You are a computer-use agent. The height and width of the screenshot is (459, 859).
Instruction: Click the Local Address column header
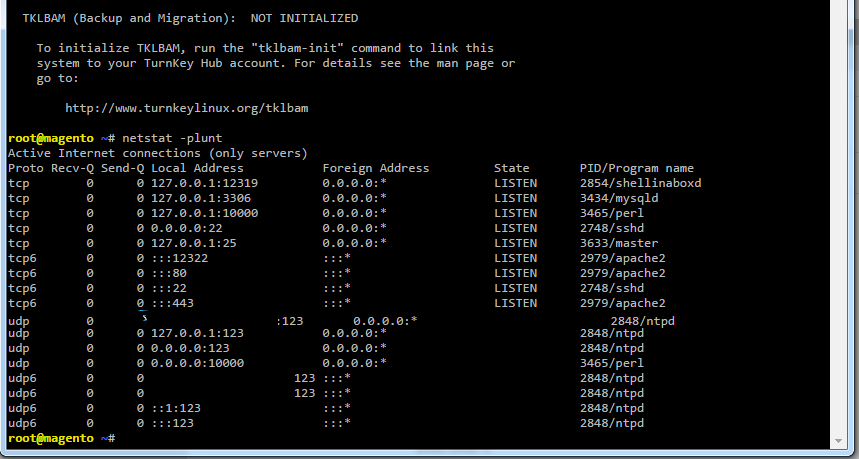[197, 168]
